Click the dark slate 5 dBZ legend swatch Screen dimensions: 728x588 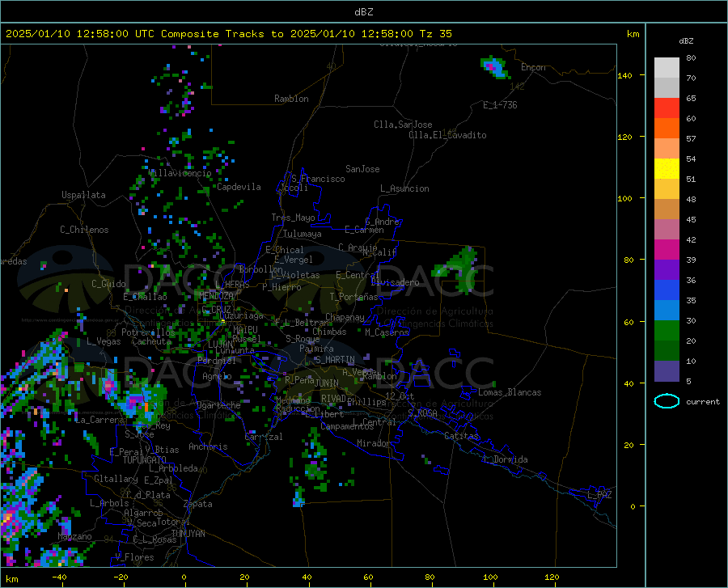[x=667, y=370]
